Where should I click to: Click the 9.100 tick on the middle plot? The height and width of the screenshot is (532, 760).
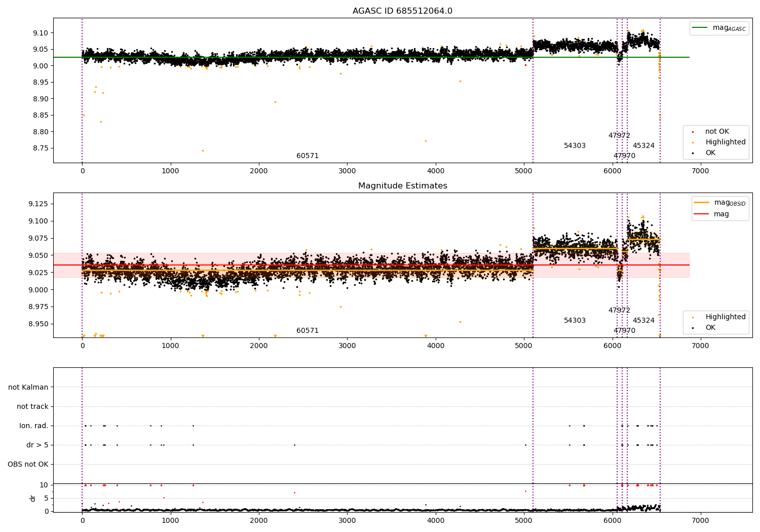click(x=39, y=221)
